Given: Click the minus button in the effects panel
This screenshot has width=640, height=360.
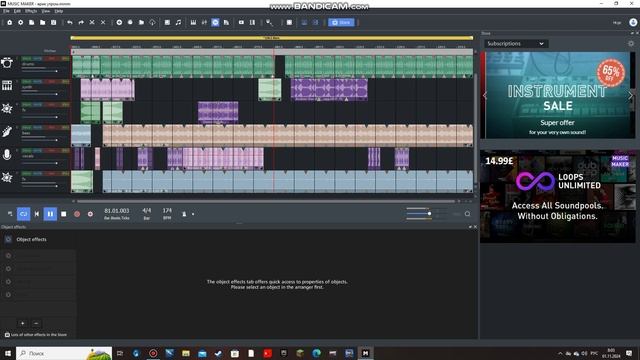Looking at the screenshot, I should coord(36,323).
